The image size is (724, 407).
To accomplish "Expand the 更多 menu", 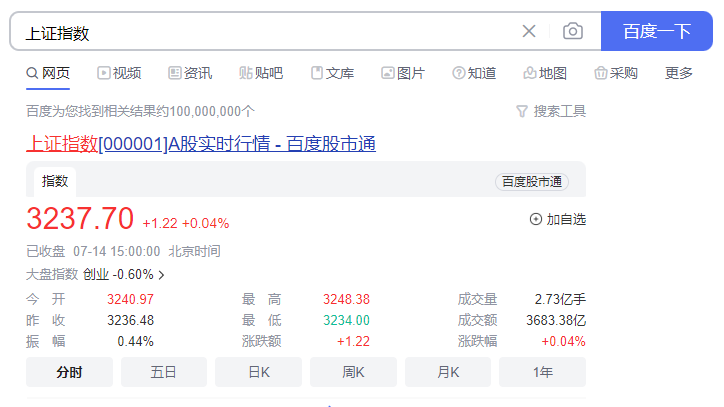I will (x=679, y=73).
